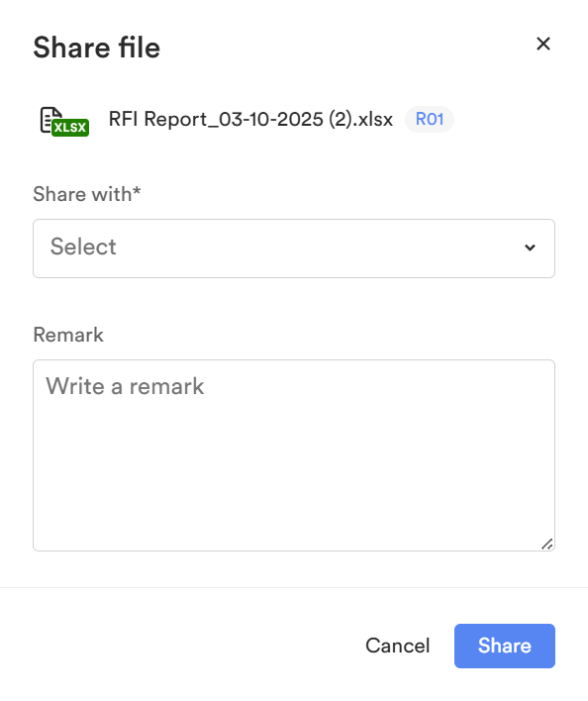Click the dropdown chevron arrow in Share with
This screenshot has width=588, height=701.
tap(530, 248)
